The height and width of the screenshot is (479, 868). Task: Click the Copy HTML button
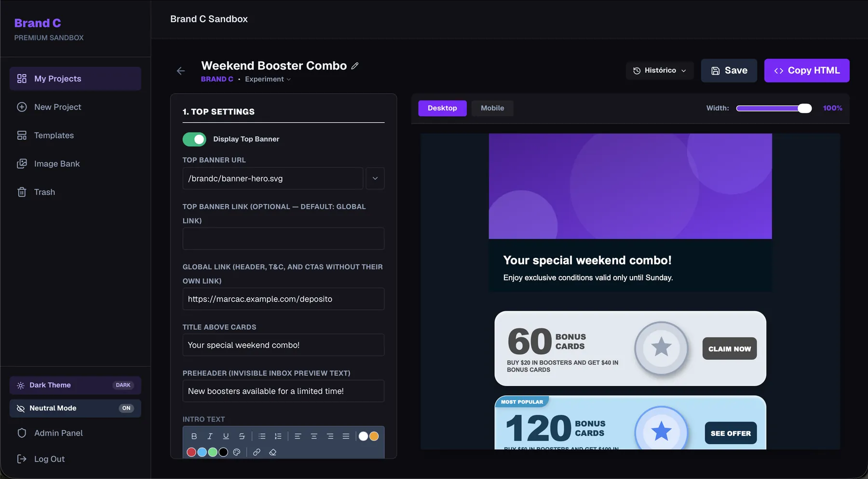[807, 70]
